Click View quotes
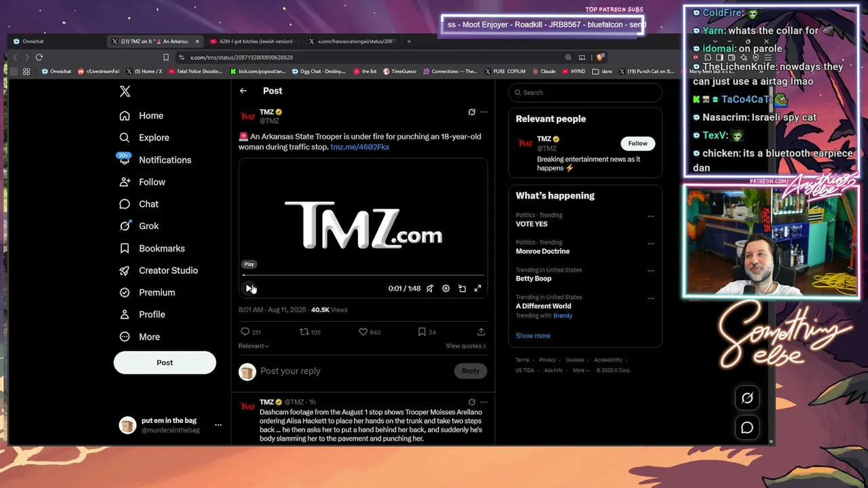The height and width of the screenshot is (488, 868). tap(466, 346)
